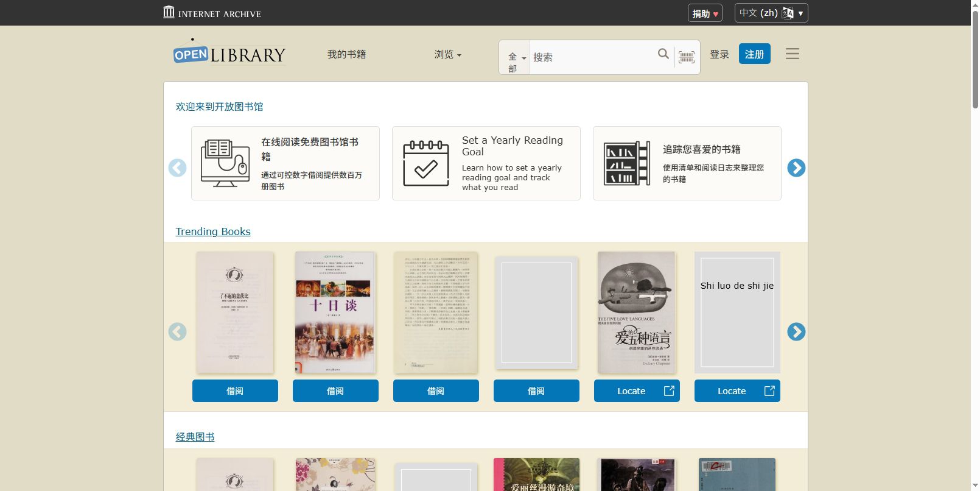Open the 中文 (zh) language selector
This screenshot has height=491, width=980.
pos(771,13)
